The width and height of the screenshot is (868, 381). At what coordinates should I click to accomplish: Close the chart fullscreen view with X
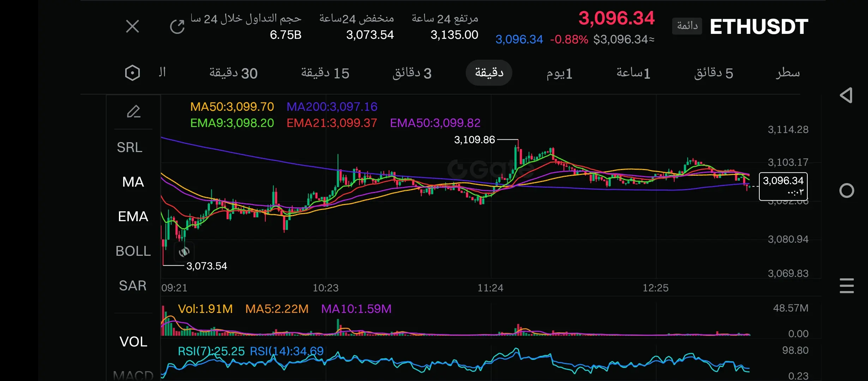[132, 26]
